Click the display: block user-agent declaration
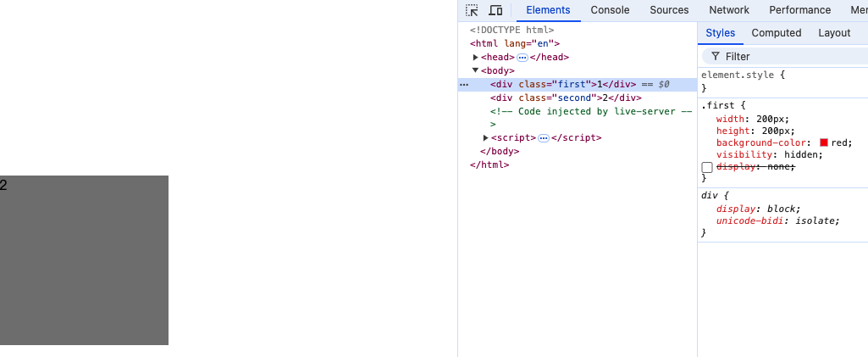The image size is (868, 357). (759, 209)
